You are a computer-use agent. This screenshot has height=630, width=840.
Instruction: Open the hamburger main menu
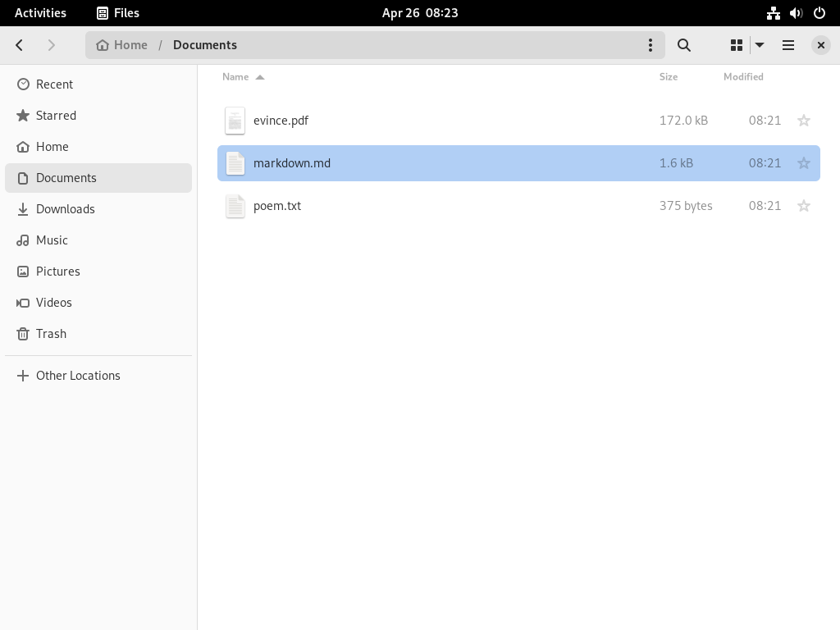[788, 45]
